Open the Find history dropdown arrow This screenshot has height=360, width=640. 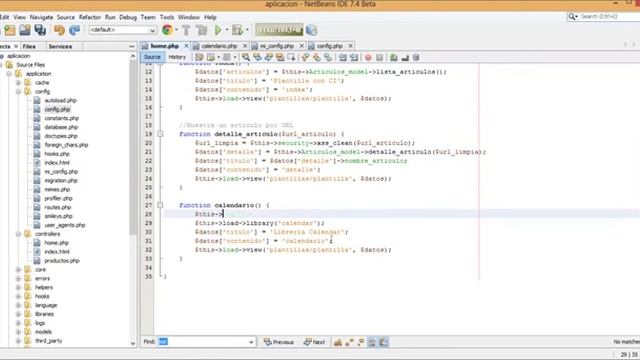[x=251, y=342]
